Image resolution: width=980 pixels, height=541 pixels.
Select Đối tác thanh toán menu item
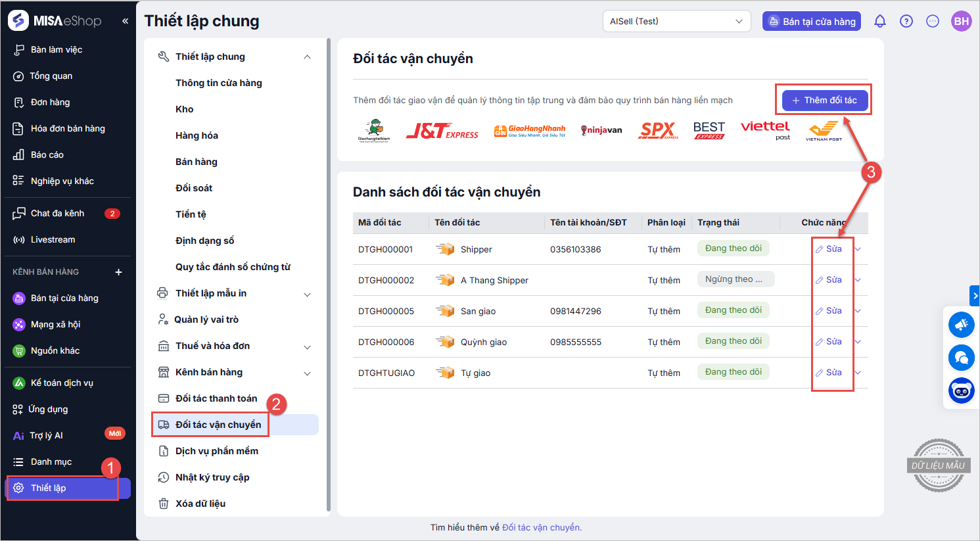(x=216, y=398)
